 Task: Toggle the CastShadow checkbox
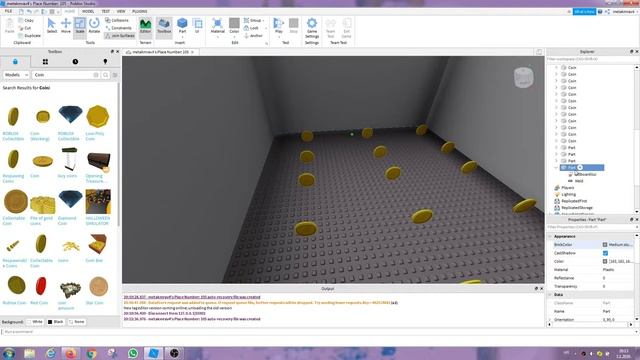point(605,253)
